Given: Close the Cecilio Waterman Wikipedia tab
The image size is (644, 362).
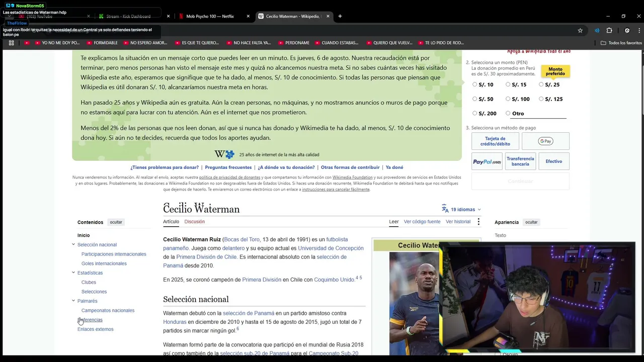Looking at the screenshot, I should [x=328, y=16].
